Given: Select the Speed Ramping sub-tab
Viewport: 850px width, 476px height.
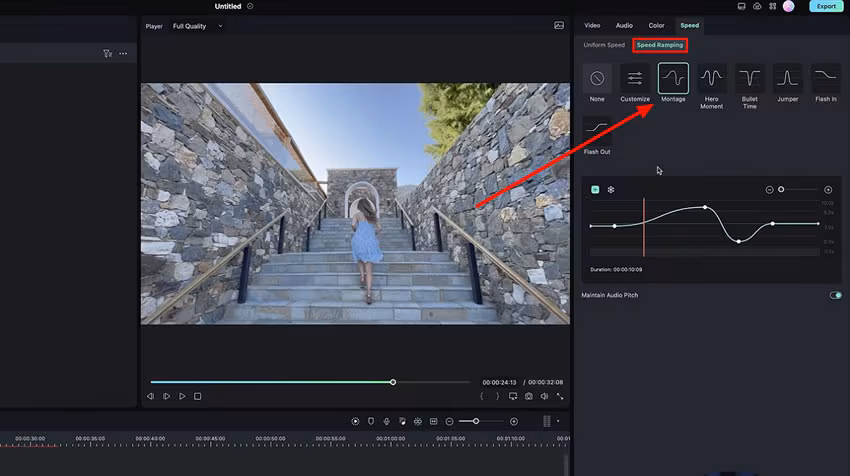Looking at the screenshot, I should [660, 45].
